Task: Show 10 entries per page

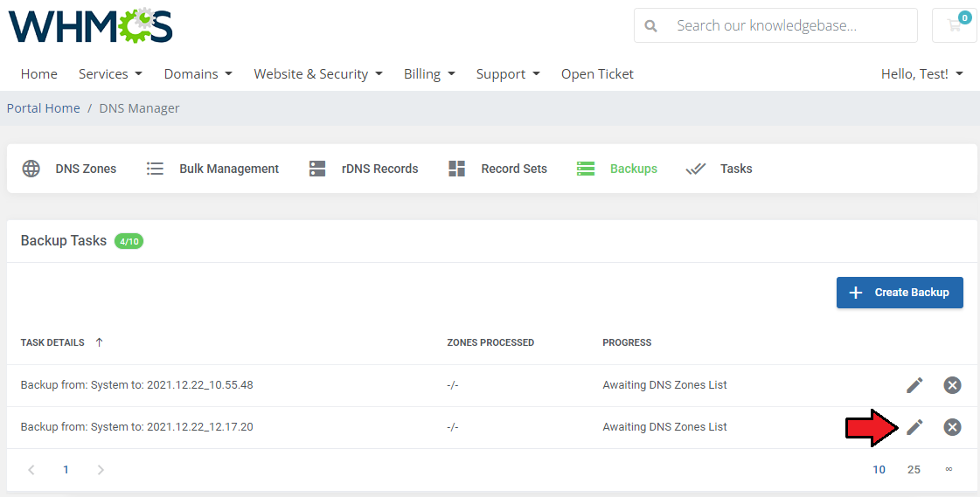Action: point(879,470)
